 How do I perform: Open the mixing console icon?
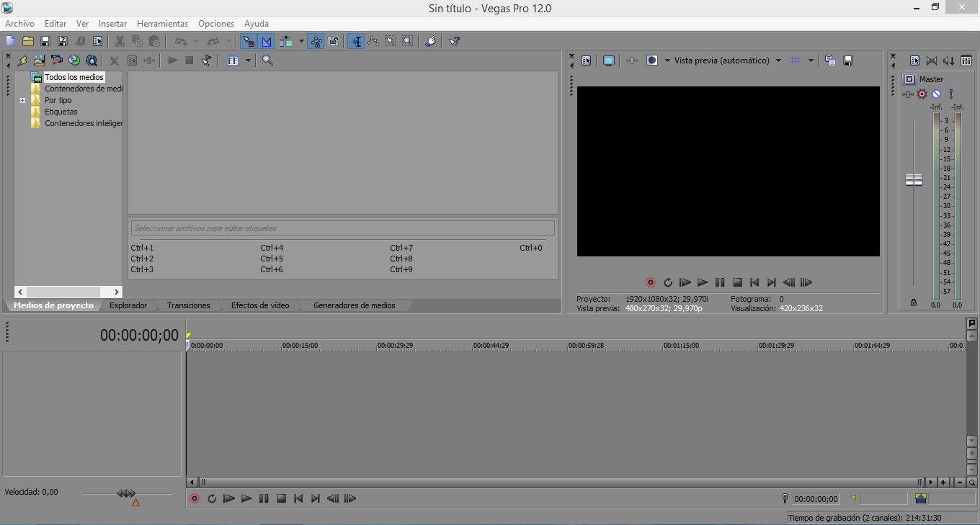[966, 60]
